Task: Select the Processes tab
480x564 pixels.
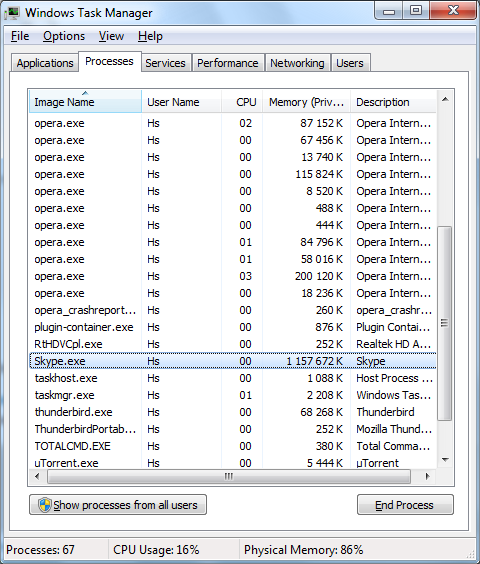Action: tap(109, 62)
